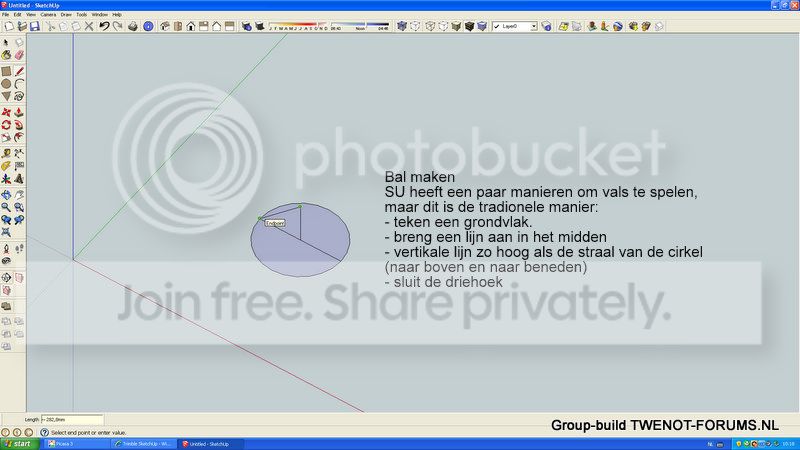Select the Walk footsteps tool
This screenshot has width=800, height=450.
(x=19, y=248)
